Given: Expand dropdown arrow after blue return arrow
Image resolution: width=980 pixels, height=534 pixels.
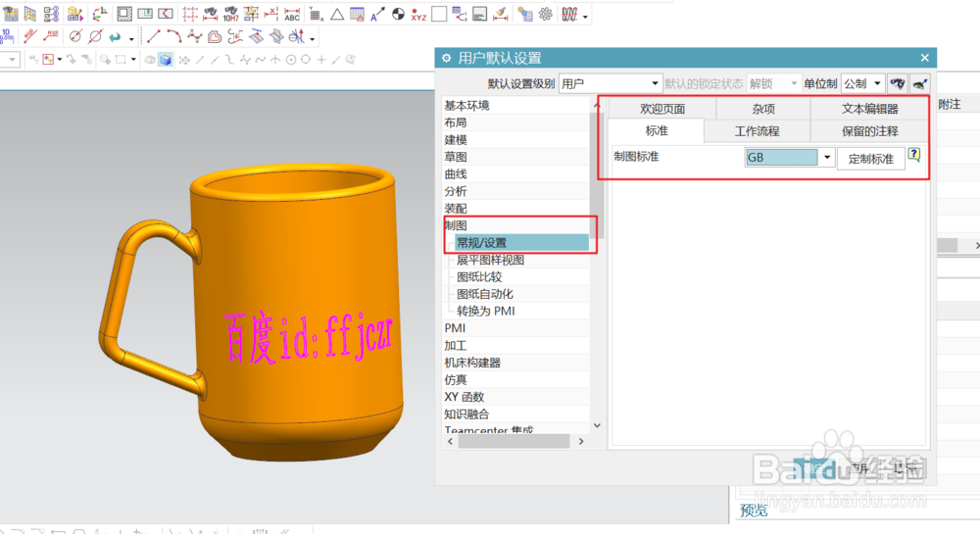Looking at the screenshot, I should 131,39.
